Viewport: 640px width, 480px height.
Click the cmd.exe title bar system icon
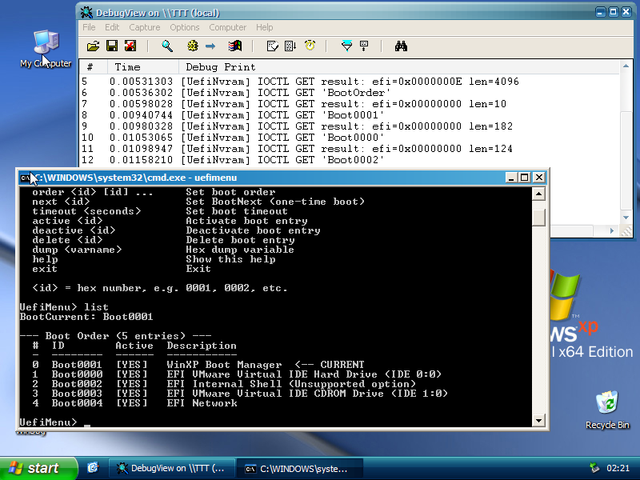coord(26,178)
